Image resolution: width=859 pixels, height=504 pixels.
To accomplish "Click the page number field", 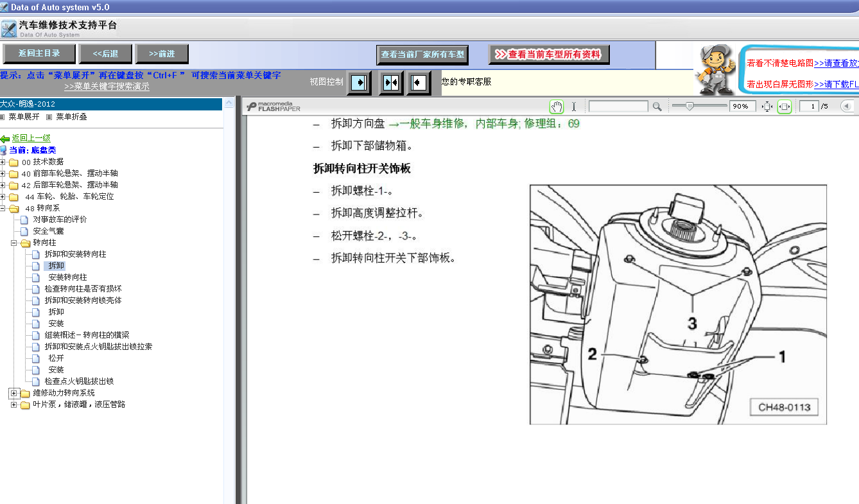I will (x=808, y=107).
